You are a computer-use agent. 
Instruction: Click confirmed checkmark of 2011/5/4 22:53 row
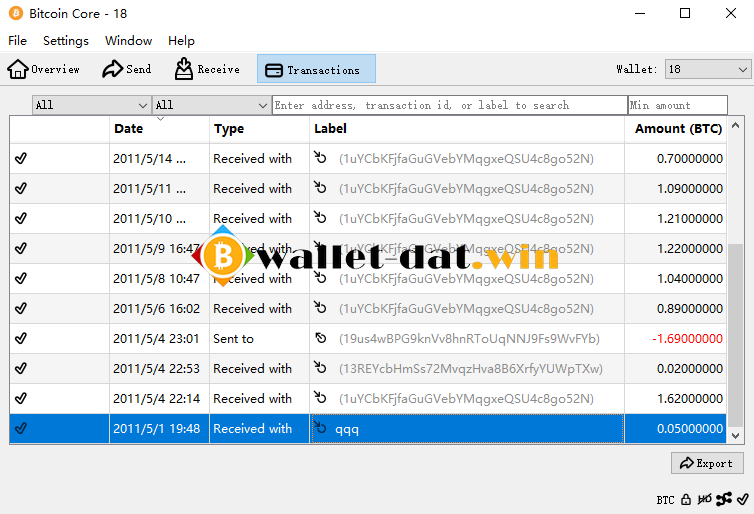point(21,368)
